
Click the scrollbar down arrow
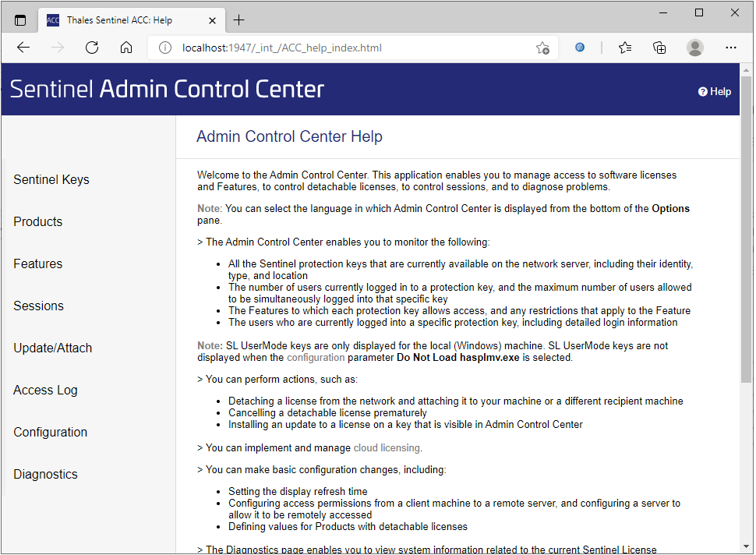click(x=747, y=546)
